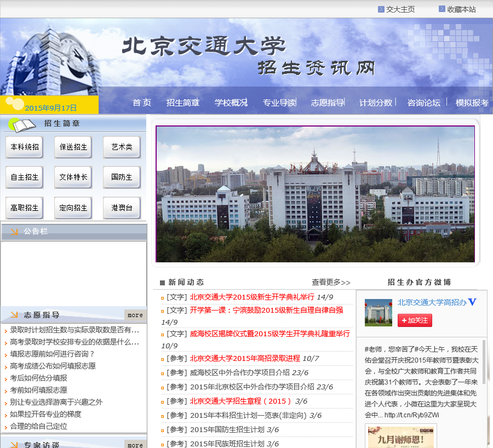Open 别让专业选择游离于兴趣之外 article
Viewport: 493px width, 448px height.
pos(56,402)
